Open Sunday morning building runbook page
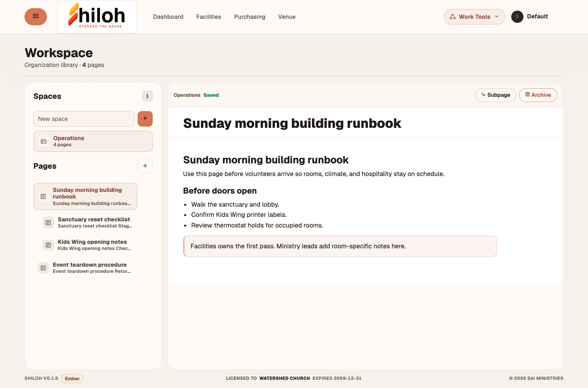This screenshot has height=388, width=588. (85, 196)
